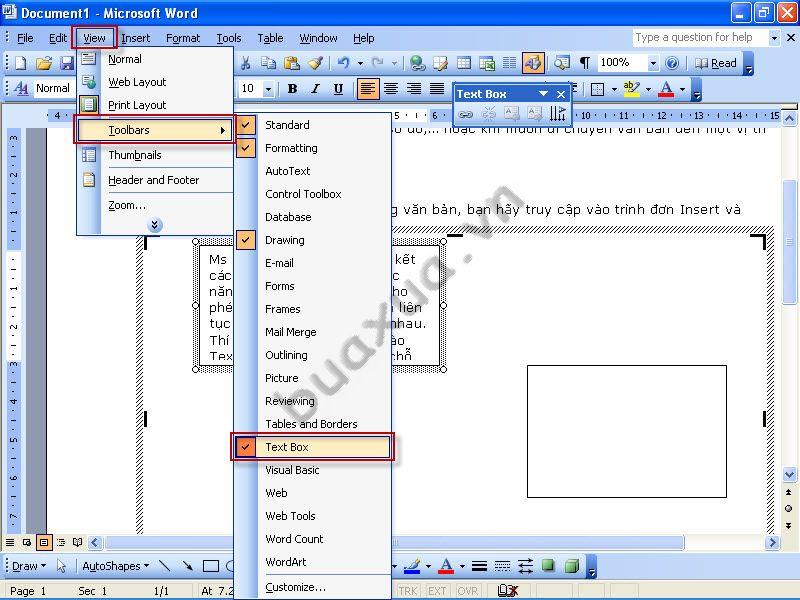Expand the View menu chevron
Image resolution: width=800 pixels, height=600 pixels.
155,224
